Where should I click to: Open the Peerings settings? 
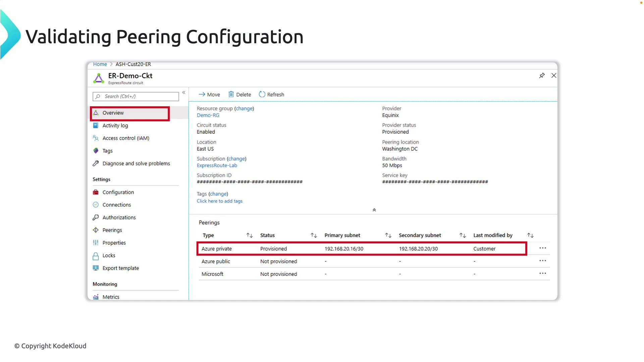(x=112, y=230)
